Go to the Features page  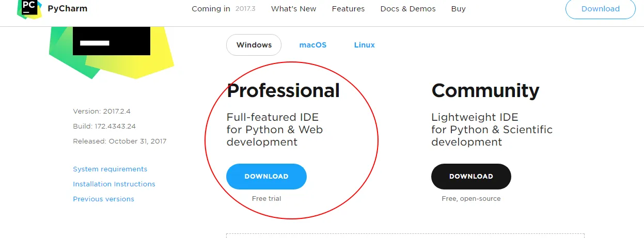click(x=348, y=9)
